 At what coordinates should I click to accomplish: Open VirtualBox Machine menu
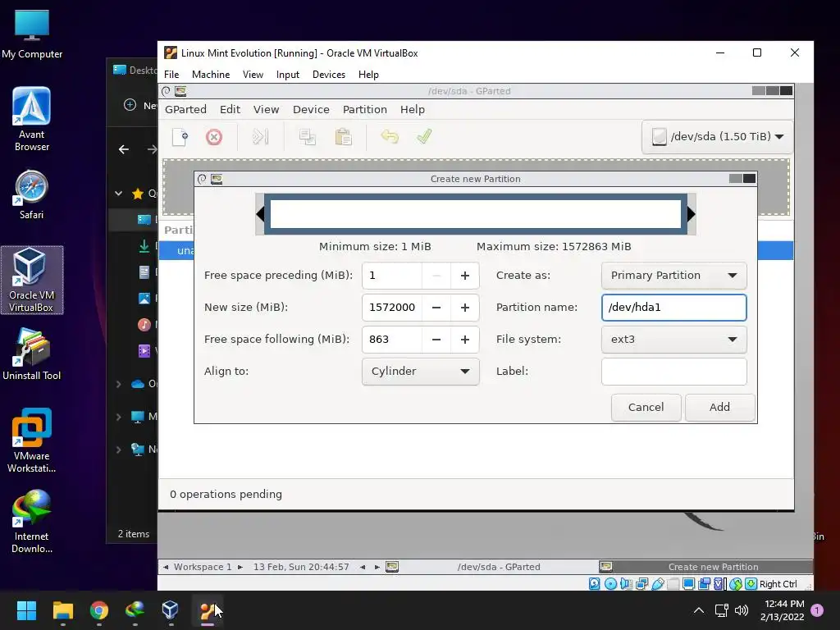pyautogui.click(x=211, y=75)
